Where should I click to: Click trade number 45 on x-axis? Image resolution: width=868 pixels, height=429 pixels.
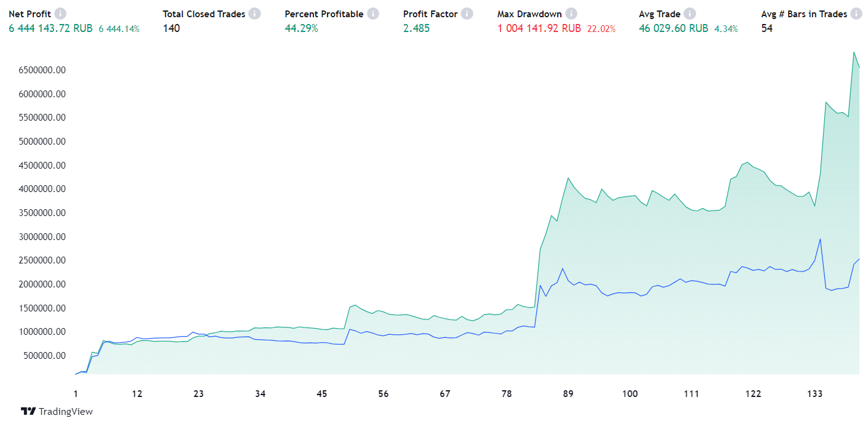322,394
